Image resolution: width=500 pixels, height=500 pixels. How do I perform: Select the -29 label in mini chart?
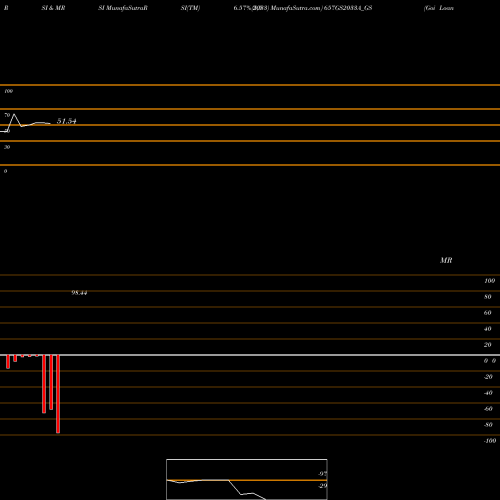pyautogui.click(x=322, y=486)
